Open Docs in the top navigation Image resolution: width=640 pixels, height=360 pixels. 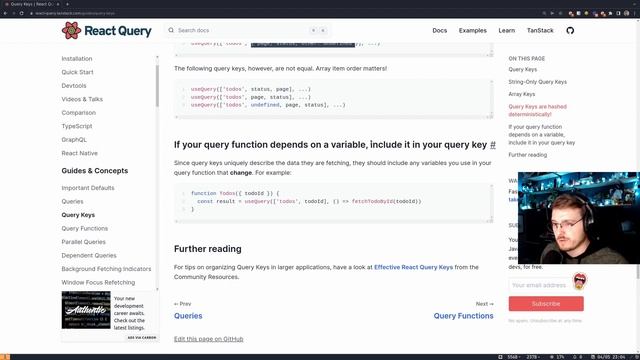pyautogui.click(x=440, y=31)
